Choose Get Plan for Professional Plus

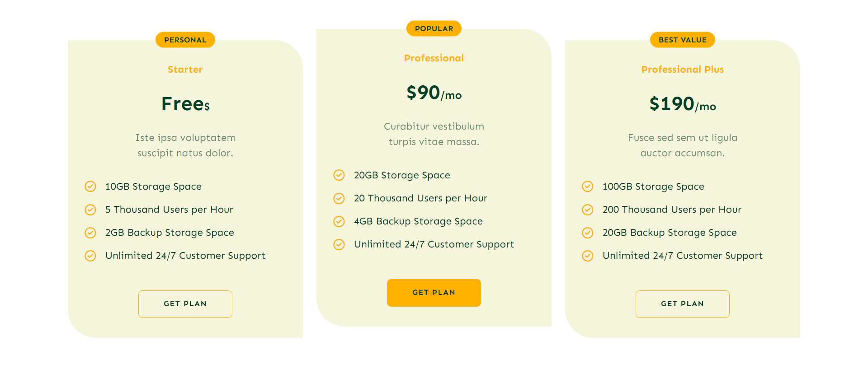[682, 304]
